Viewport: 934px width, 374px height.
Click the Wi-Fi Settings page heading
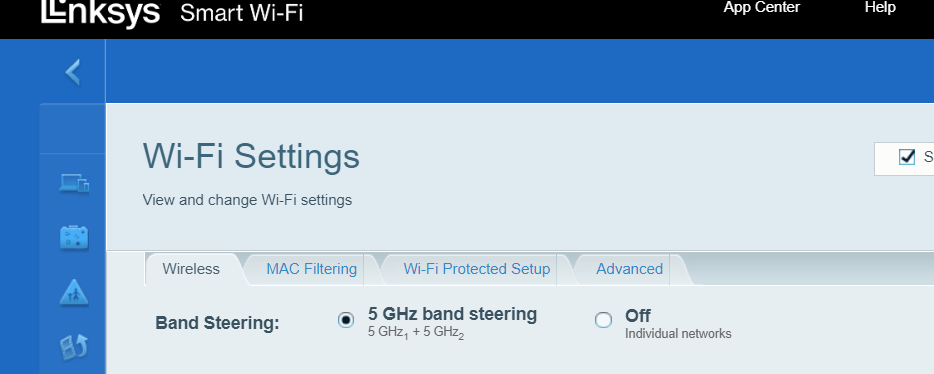tap(251, 157)
